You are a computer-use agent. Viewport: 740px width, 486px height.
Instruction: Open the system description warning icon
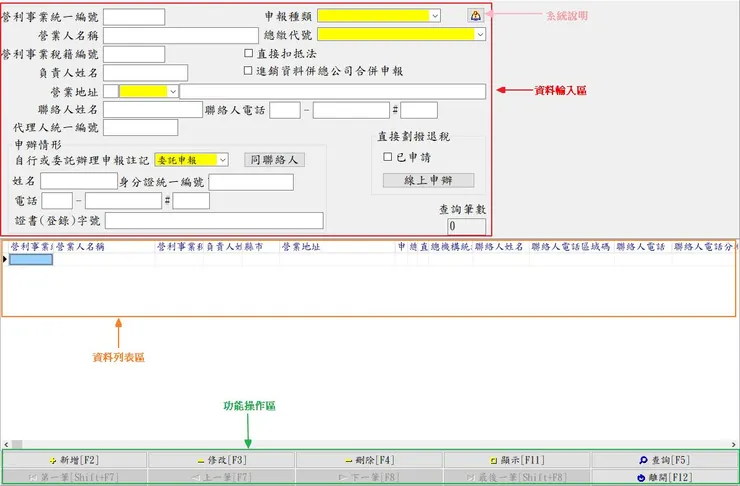[x=475, y=15]
